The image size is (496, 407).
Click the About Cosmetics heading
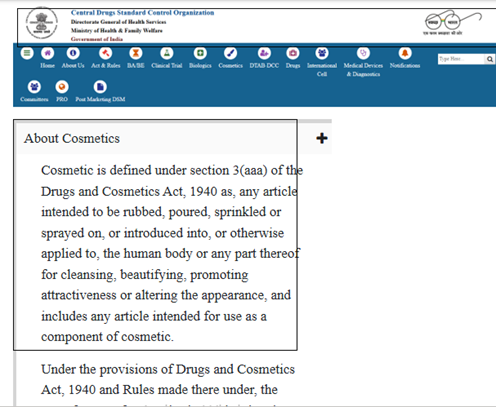(x=72, y=138)
